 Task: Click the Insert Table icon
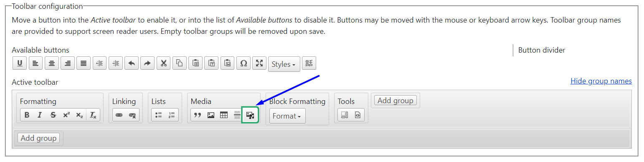click(x=224, y=115)
